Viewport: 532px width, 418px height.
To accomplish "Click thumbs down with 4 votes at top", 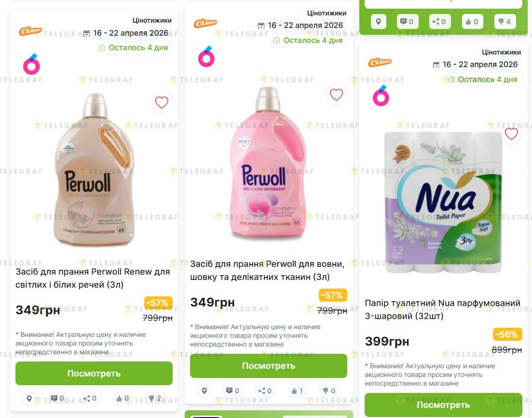I will [505, 22].
